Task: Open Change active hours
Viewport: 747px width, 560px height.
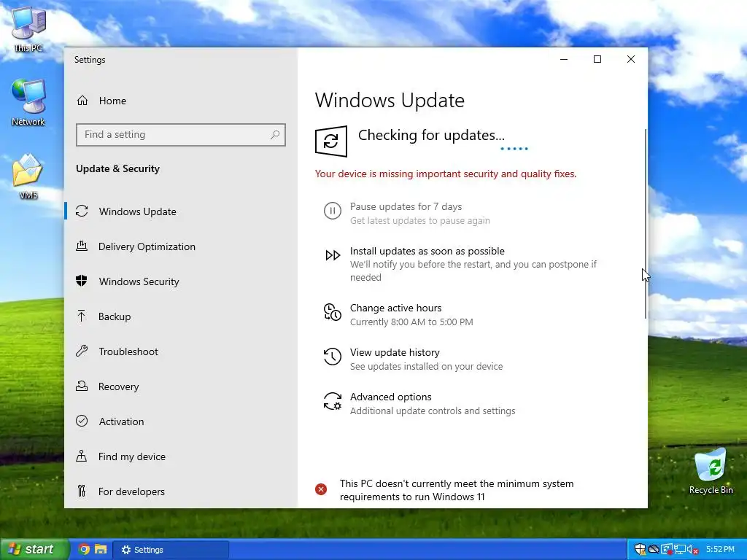Action: click(398, 315)
